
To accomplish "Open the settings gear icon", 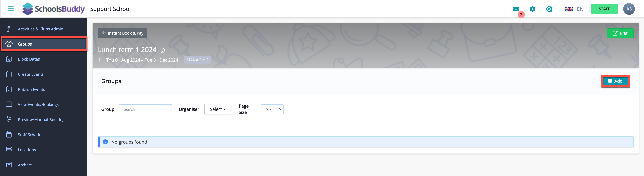I will coord(533,9).
